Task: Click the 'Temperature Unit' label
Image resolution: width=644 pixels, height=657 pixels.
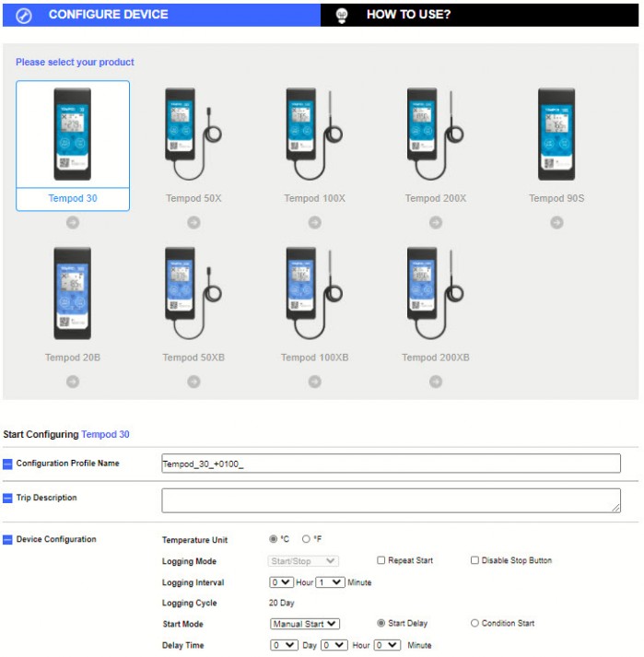Action: (x=194, y=540)
